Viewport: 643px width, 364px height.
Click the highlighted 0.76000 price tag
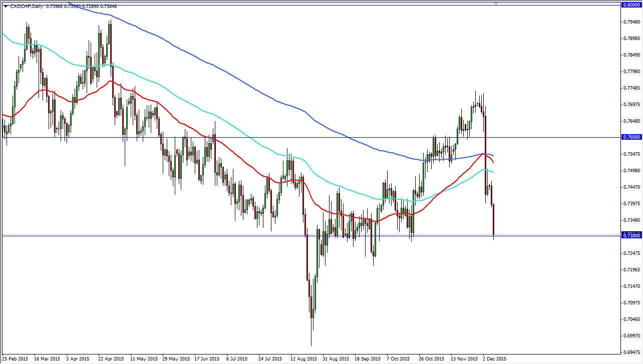click(632, 137)
